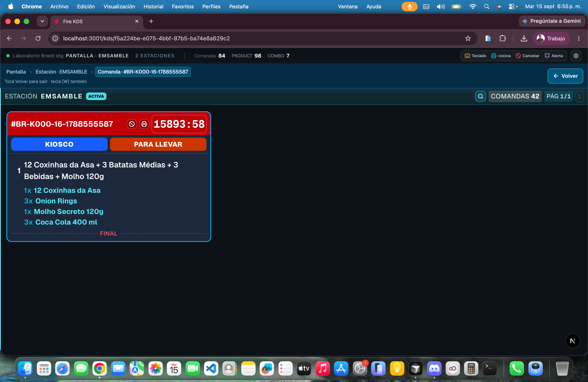Click the COMANDAS 42 counter
The image size is (588, 382).
515,96
